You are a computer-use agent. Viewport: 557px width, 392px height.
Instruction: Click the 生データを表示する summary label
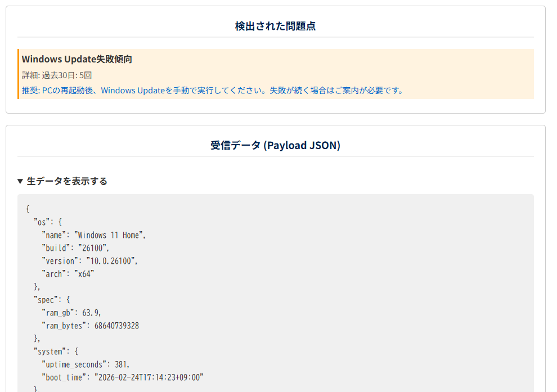(x=67, y=181)
